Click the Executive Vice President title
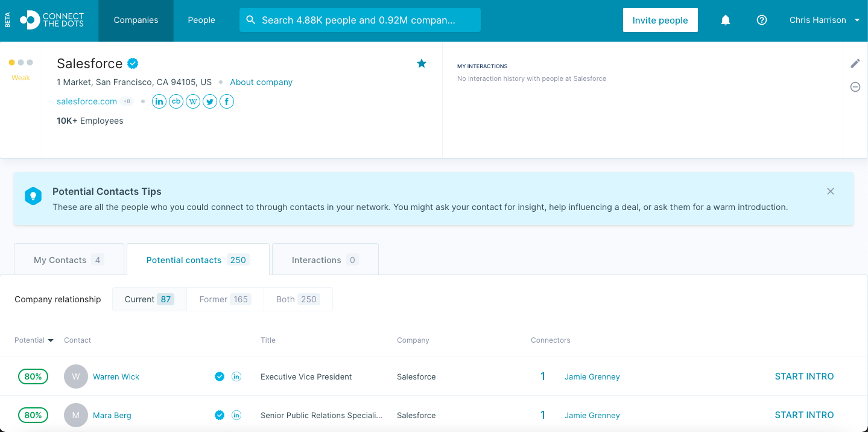The width and height of the screenshot is (868, 432). pos(306,376)
